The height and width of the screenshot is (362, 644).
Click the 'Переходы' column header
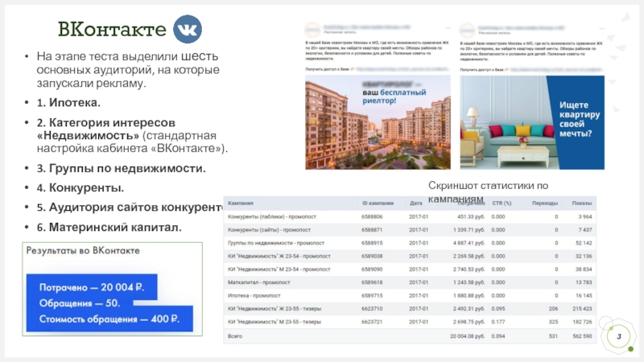tap(545, 204)
